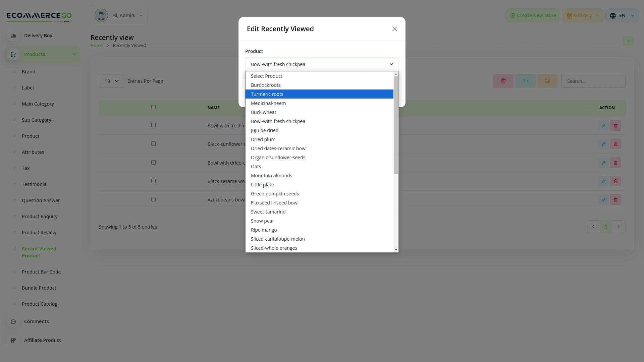The height and width of the screenshot is (362, 644).
Task: Click inside the Search input field
Action: pos(593,81)
